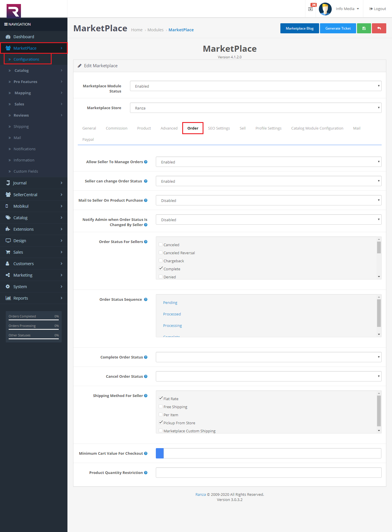Open the notifications icon with 28 badge

311,9
